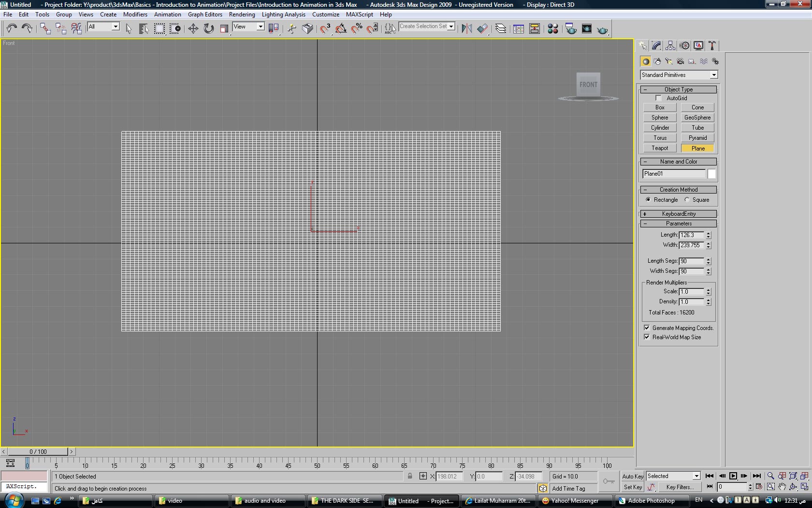Open the Utilities hammer panel
This screenshot has width=812, height=508.
[712, 45]
